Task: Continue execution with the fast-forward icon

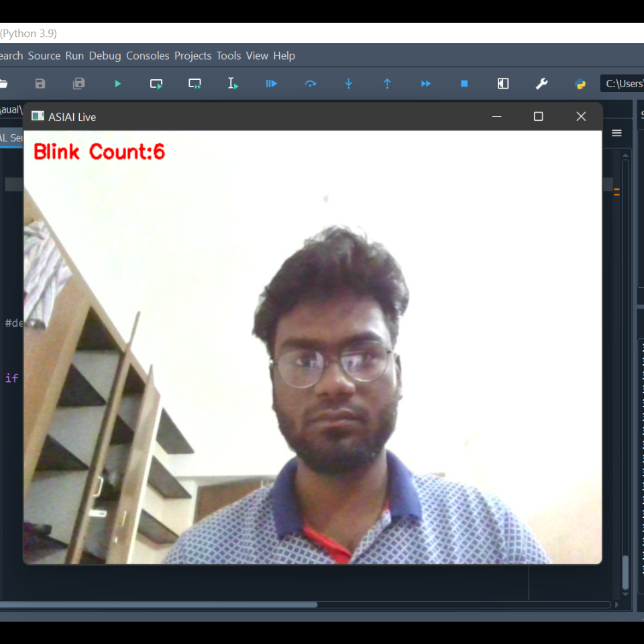Action: tap(425, 84)
